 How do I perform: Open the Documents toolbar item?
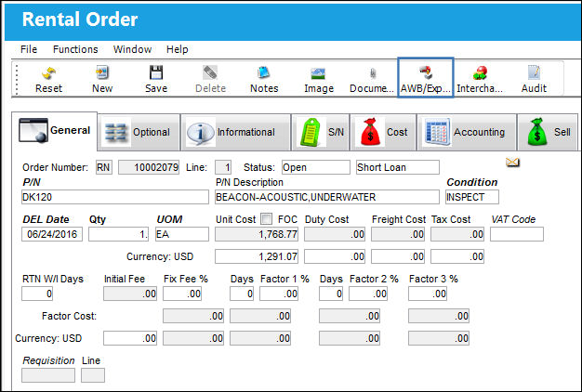(372, 79)
